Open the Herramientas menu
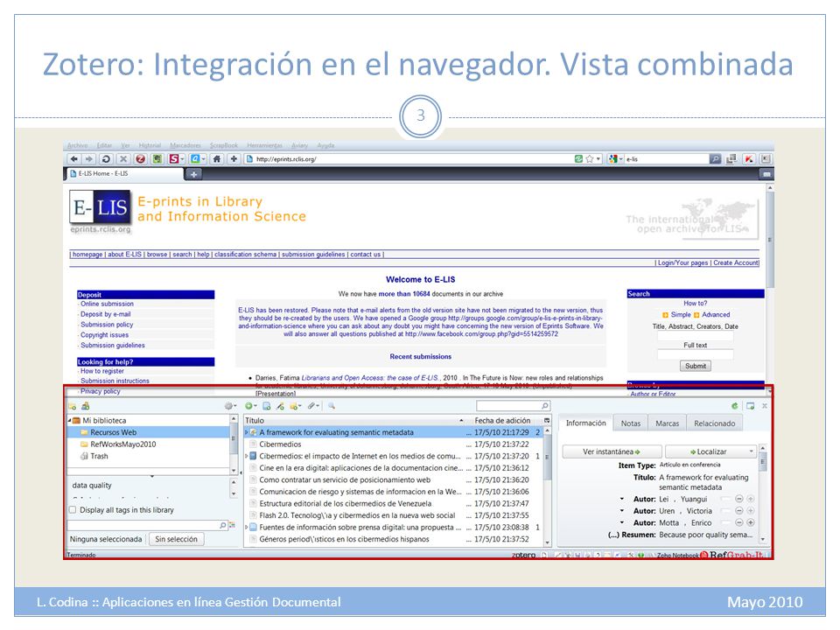This screenshot has height=630, width=840. (x=264, y=145)
